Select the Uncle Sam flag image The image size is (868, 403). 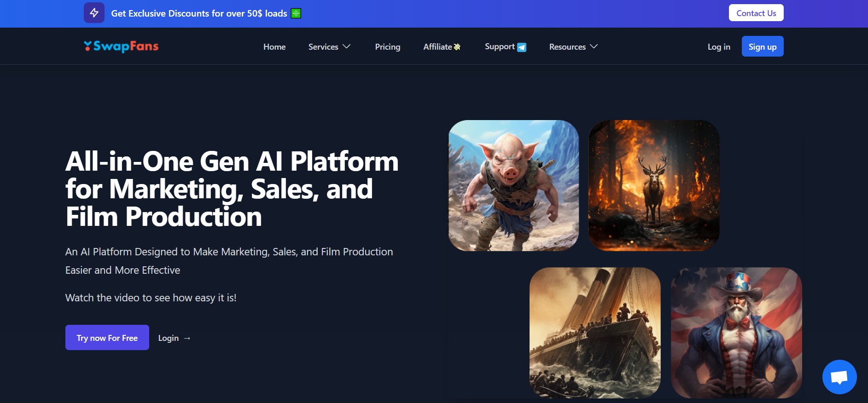pos(736,333)
